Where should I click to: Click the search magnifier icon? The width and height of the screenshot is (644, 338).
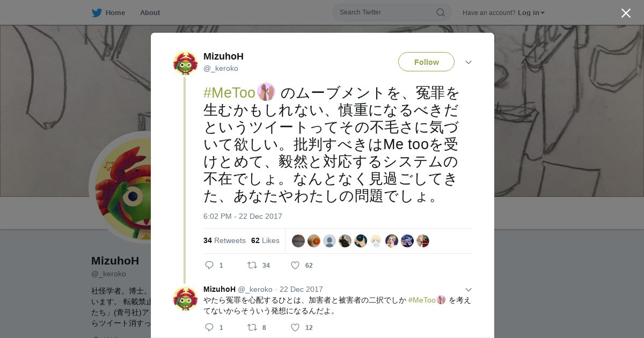coord(440,12)
